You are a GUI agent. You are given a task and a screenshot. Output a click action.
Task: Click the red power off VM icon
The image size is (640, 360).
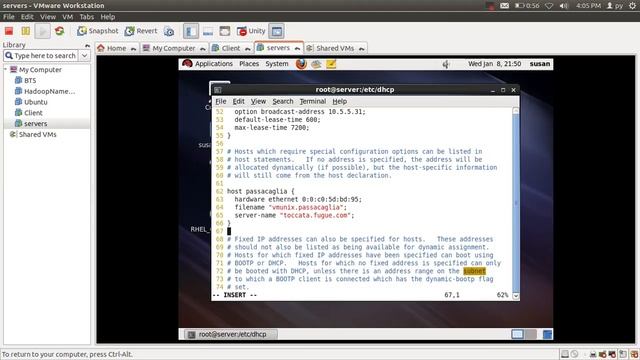click(9, 31)
